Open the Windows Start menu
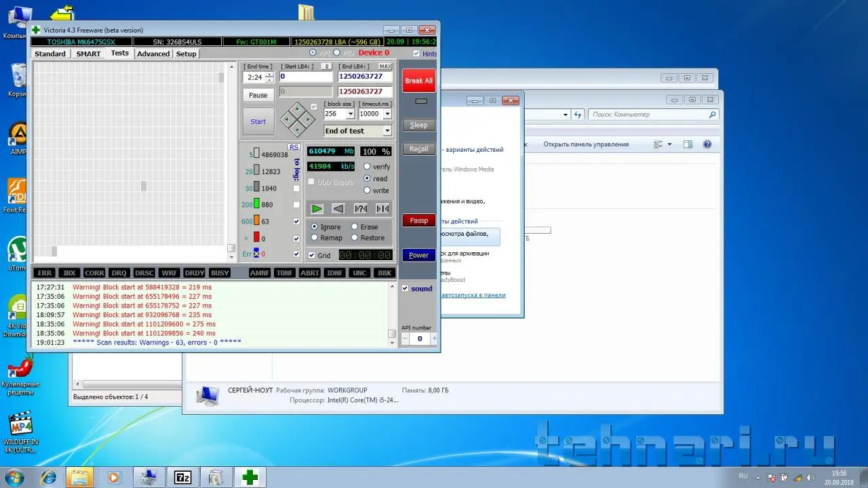The width and height of the screenshot is (868, 488). [15, 477]
